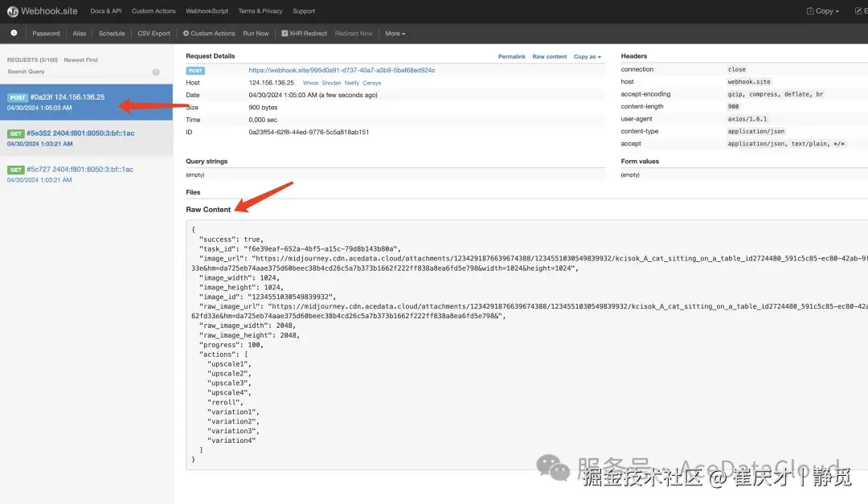Click the connection value close
This screenshot has height=504, width=868.
tap(736, 69)
